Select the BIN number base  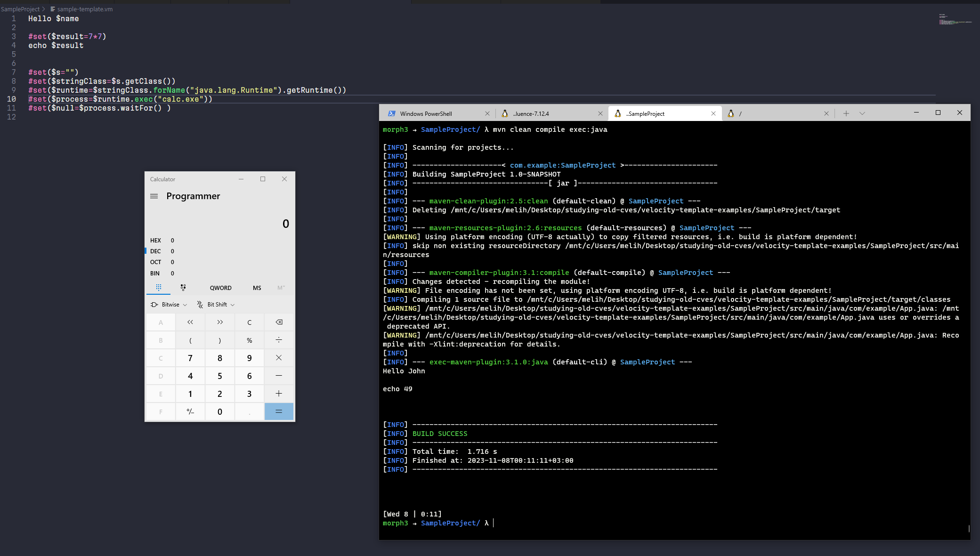pyautogui.click(x=220, y=273)
